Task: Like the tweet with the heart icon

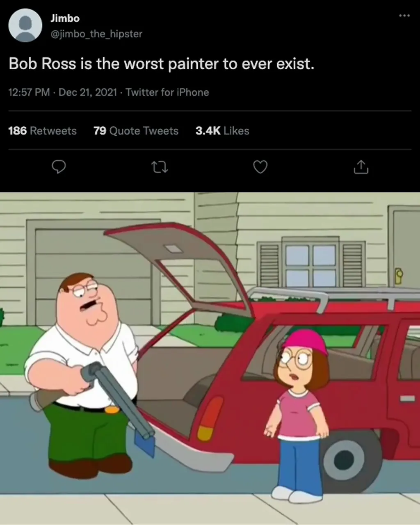Action: pos(260,167)
